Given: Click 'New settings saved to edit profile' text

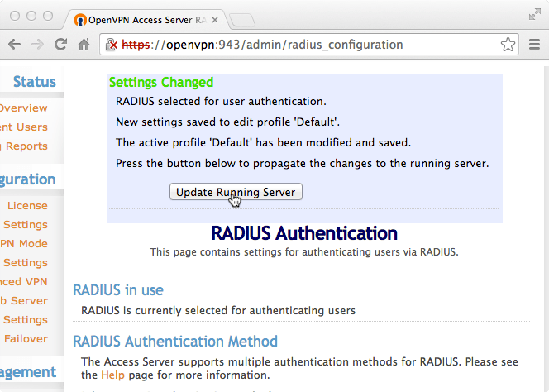Looking at the screenshot, I should 203,122.
